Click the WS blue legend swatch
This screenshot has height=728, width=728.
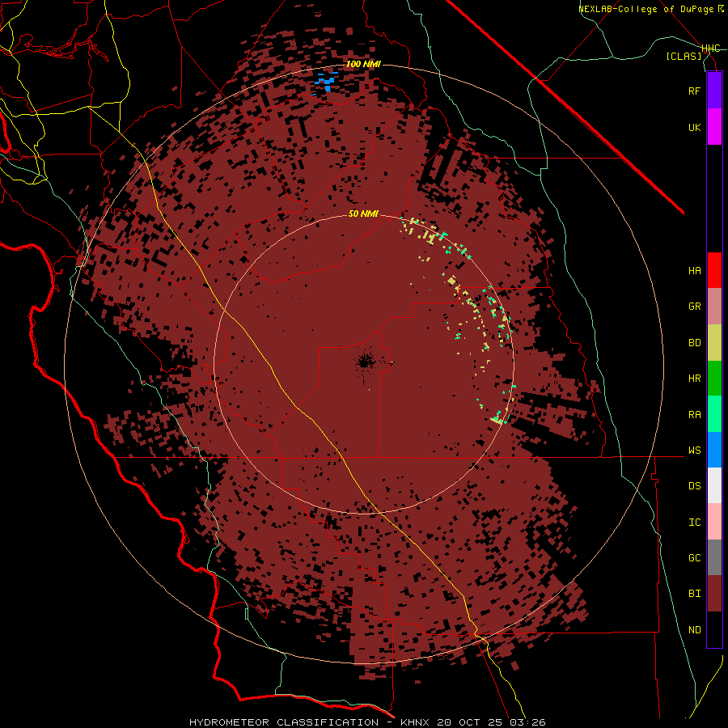pyautogui.click(x=714, y=450)
